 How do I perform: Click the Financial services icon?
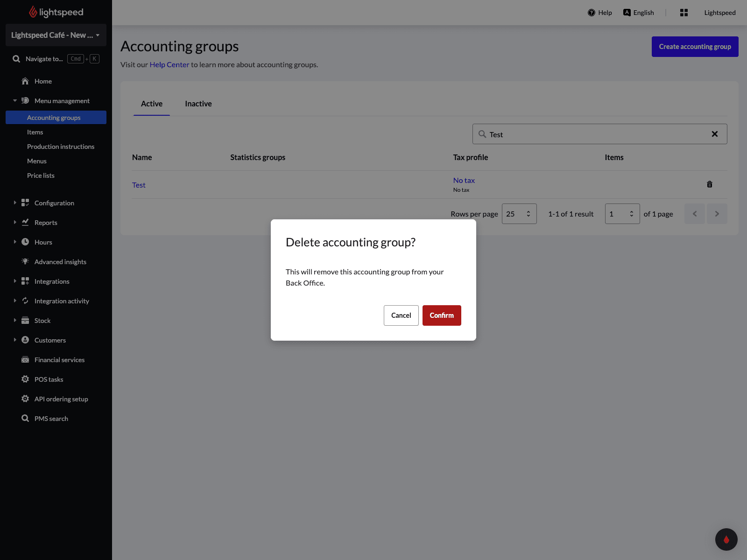[x=25, y=360]
